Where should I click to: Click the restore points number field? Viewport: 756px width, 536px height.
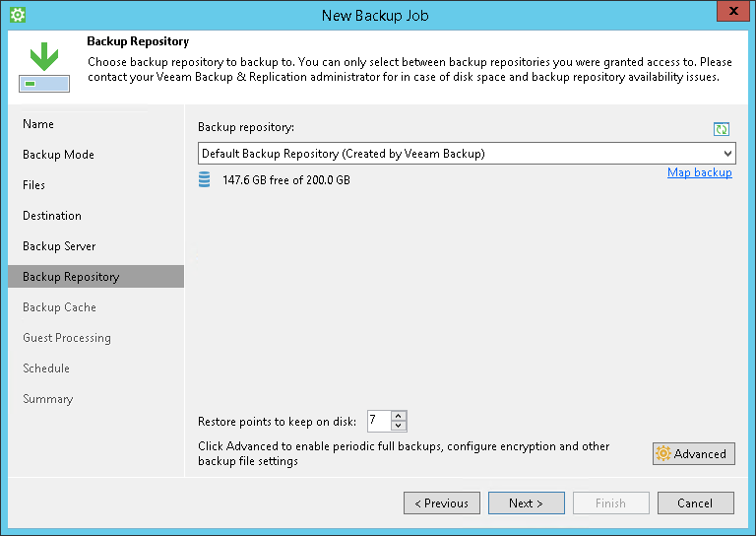coord(379,421)
